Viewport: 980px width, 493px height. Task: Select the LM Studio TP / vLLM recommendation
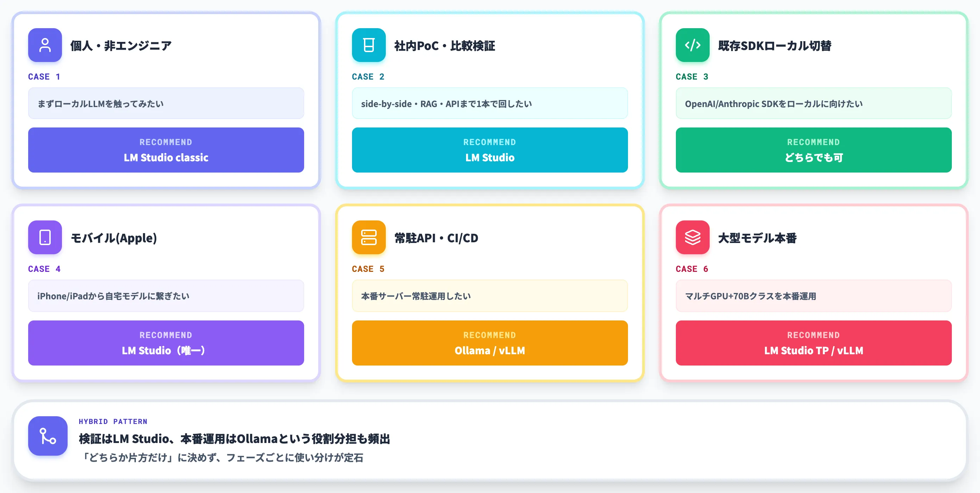pos(813,343)
